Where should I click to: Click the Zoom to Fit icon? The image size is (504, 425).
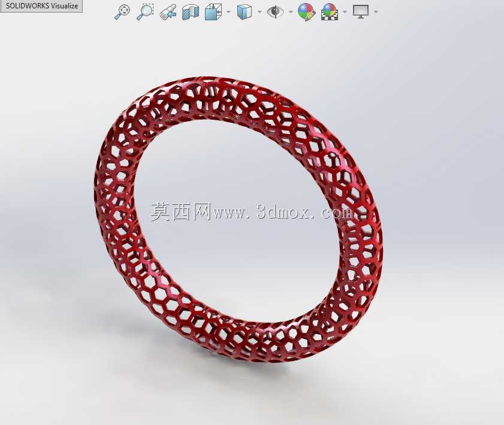click(x=122, y=12)
